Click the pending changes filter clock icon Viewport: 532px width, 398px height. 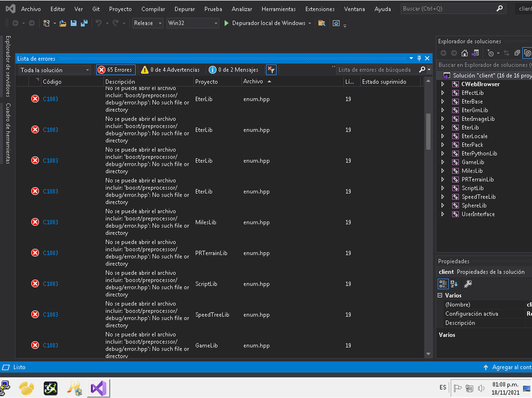[x=490, y=53]
